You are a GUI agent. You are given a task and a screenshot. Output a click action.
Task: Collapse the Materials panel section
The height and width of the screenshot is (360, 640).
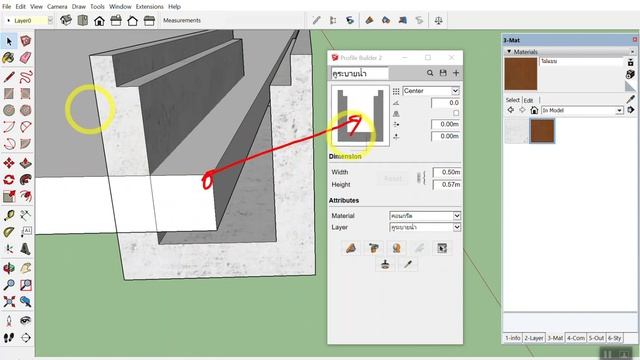[x=509, y=52]
